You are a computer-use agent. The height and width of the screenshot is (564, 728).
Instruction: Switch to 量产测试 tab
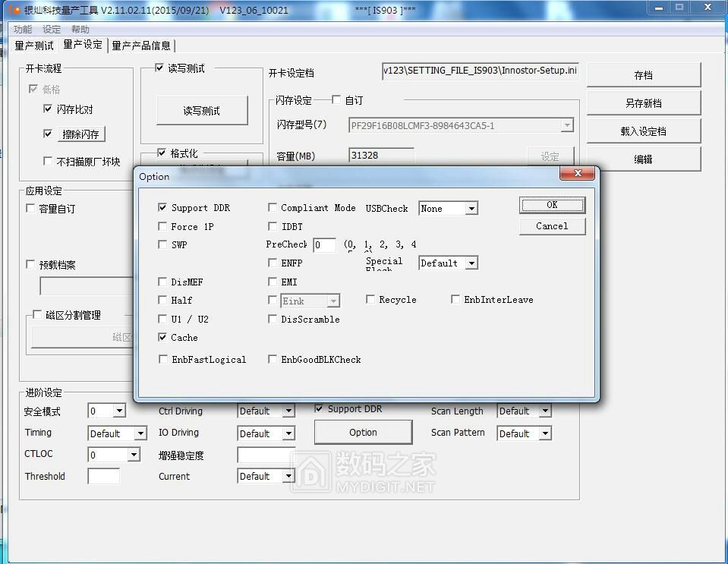click(34, 46)
